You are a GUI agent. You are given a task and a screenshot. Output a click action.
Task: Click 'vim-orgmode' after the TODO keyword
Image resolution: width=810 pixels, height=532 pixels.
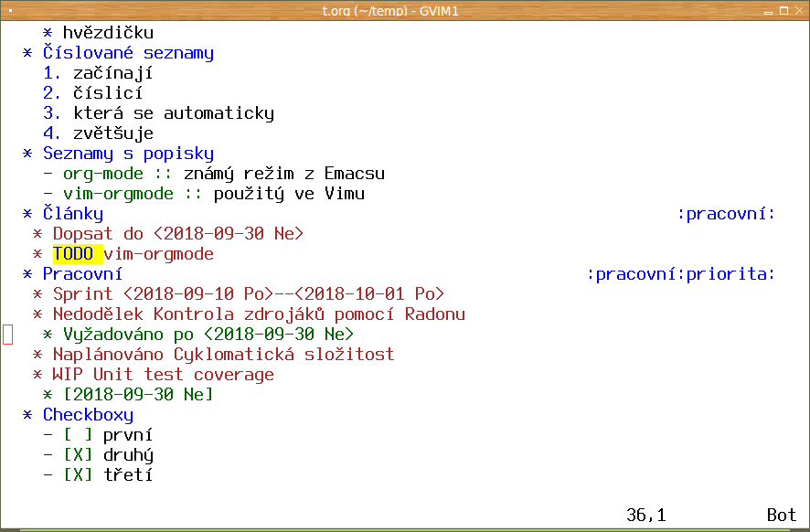[x=158, y=253]
